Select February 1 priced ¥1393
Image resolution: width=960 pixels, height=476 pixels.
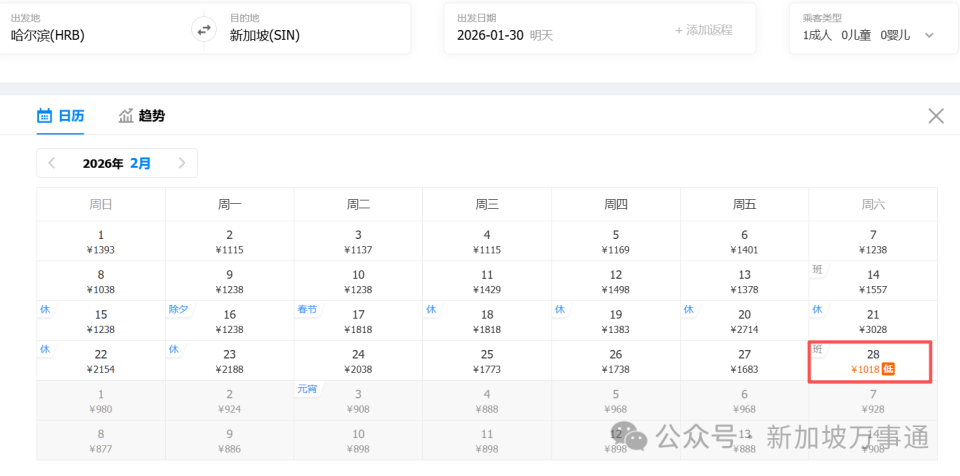[x=100, y=241]
